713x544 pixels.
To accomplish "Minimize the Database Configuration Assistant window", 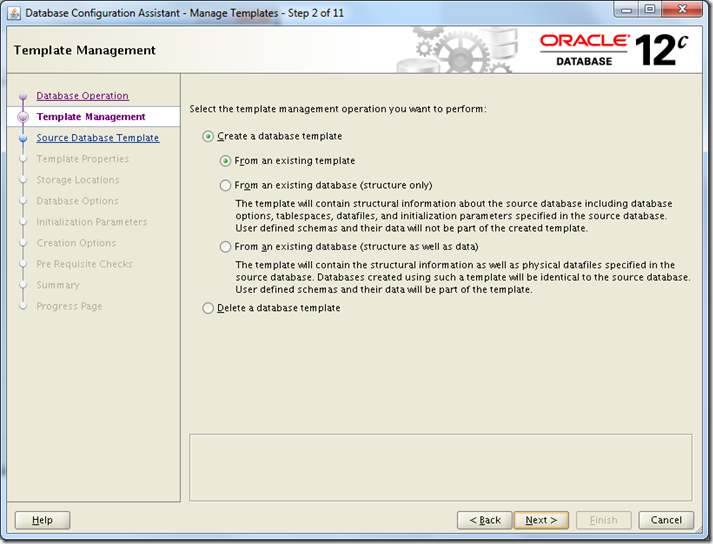I will pyautogui.click(x=627, y=10).
